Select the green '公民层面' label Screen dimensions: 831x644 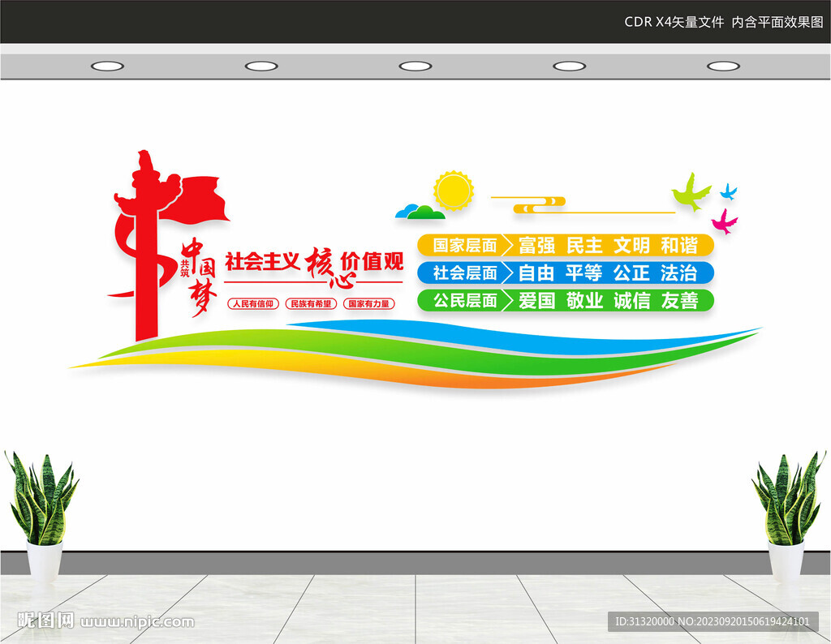[x=465, y=300]
